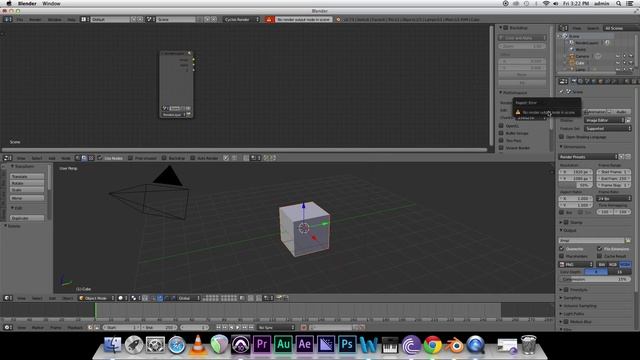
Task: Click the output path folder browse icon
Action: (x=628, y=240)
